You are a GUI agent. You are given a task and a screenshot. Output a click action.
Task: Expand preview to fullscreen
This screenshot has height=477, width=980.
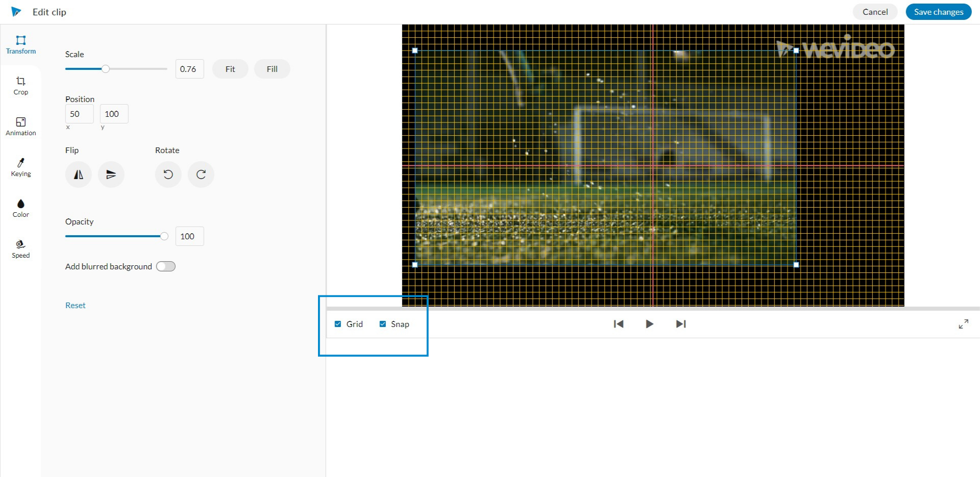coord(963,324)
